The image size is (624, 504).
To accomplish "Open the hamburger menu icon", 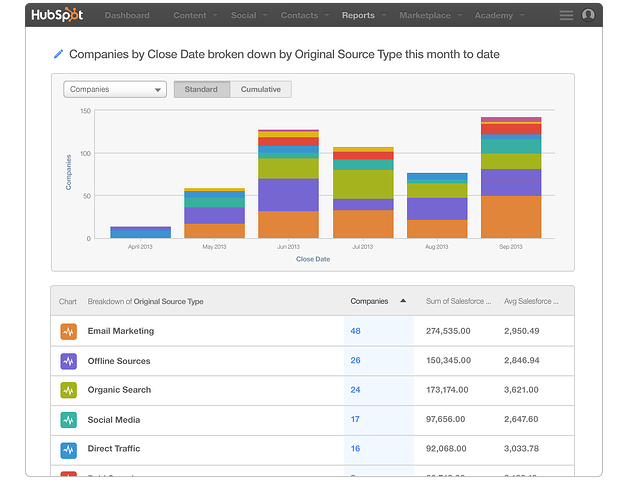I will pos(566,15).
